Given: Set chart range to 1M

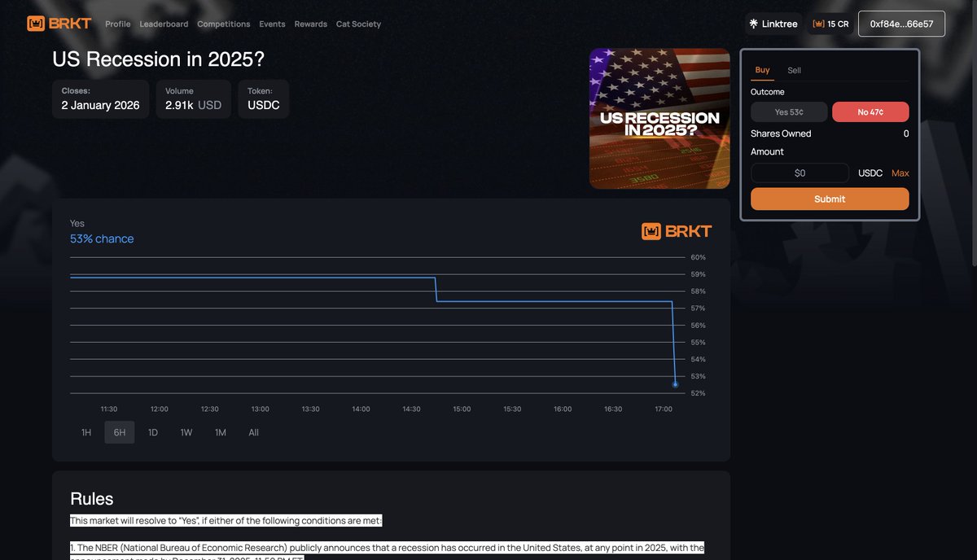Looking at the screenshot, I should (x=220, y=432).
